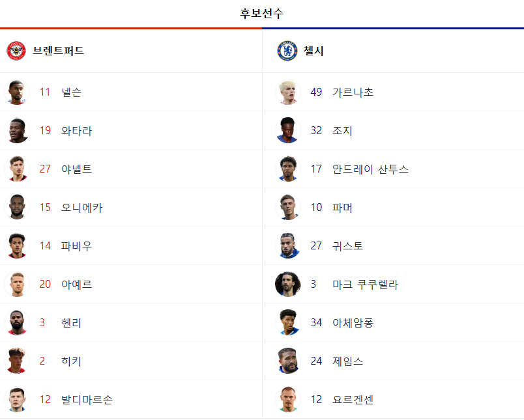Click player name 안드레이 산투스
The width and height of the screenshot is (524, 420).
[370, 169]
